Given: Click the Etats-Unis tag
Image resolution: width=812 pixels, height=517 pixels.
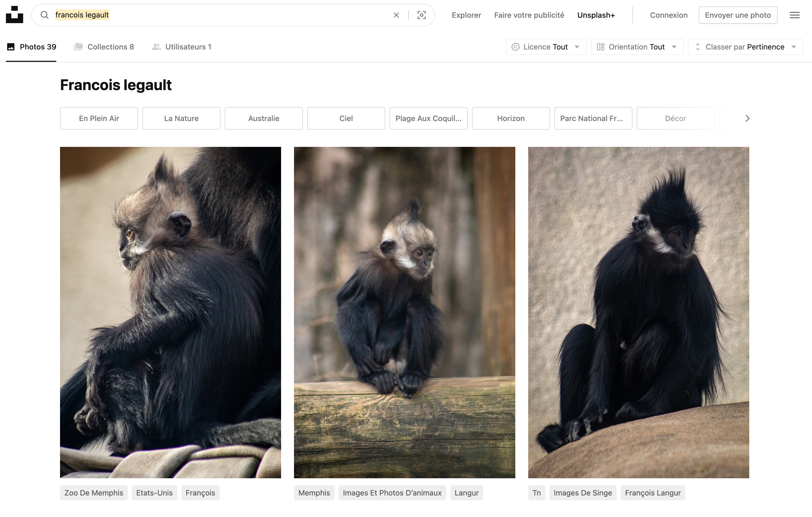Looking at the screenshot, I should (x=155, y=493).
